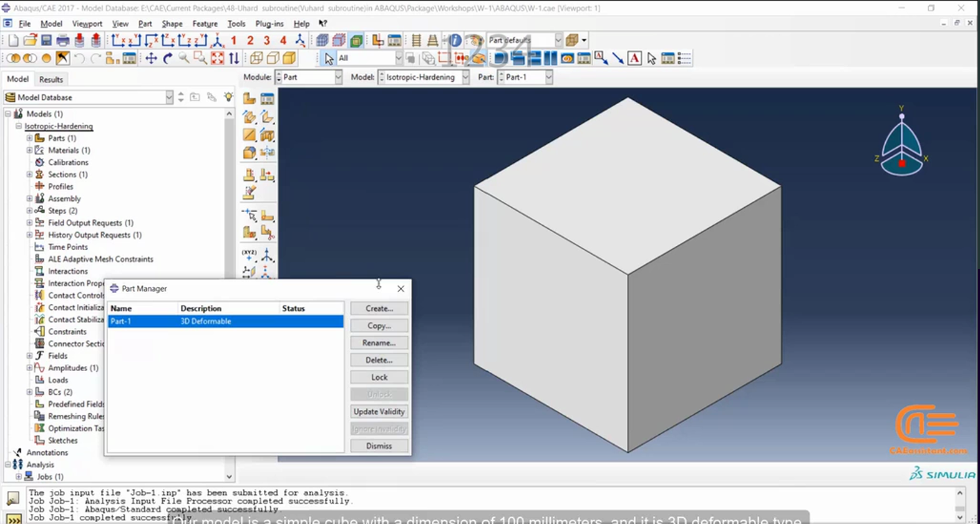
Task: Collapse the Isotropic-Hardening model node
Action: [x=19, y=126]
